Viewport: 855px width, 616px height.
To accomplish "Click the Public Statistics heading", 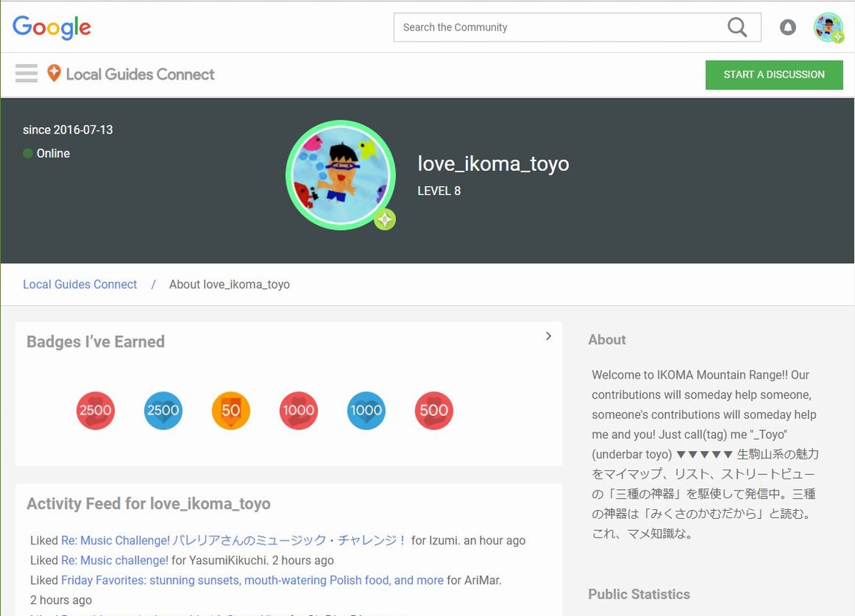I will click(x=639, y=594).
